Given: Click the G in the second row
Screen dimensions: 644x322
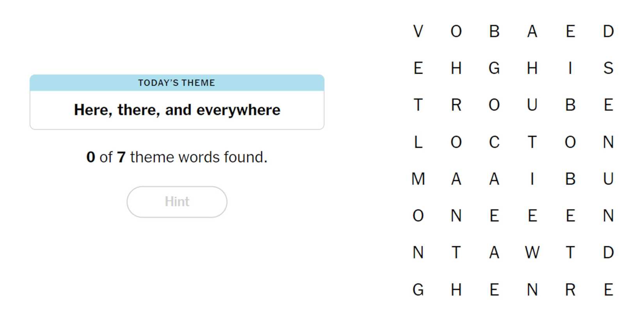Looking at the screenshot, I should click(x=494, y=68).
